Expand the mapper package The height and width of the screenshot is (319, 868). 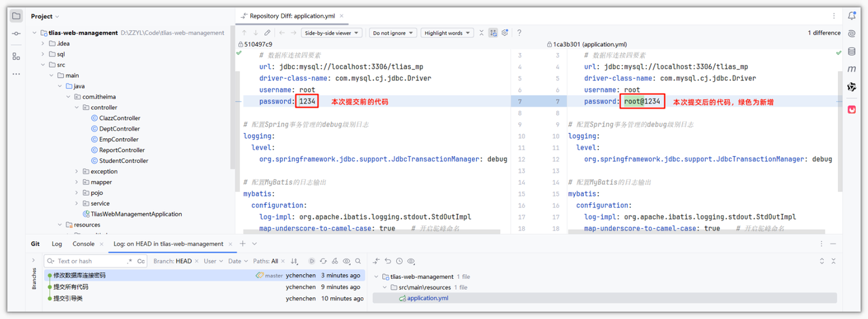tap(77, 182)
